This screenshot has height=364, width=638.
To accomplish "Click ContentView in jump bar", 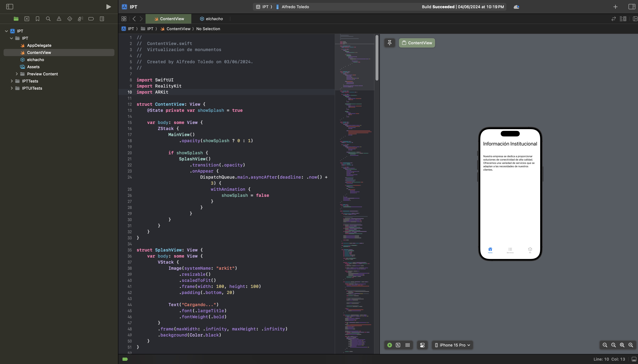I will click(175, 29).
